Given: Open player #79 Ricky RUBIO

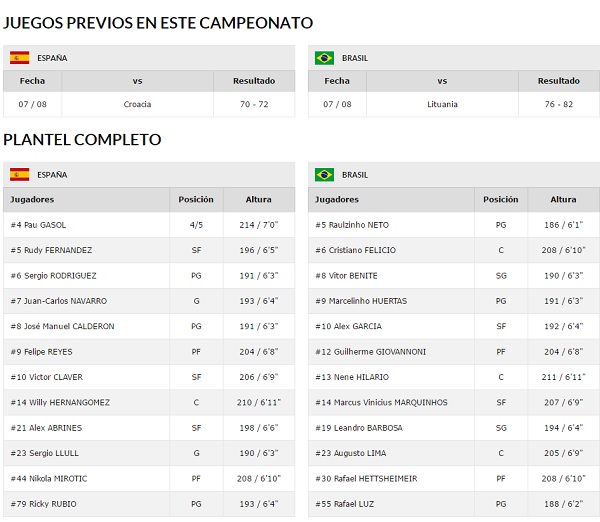Looking at the screenshot, I should 44,504.
